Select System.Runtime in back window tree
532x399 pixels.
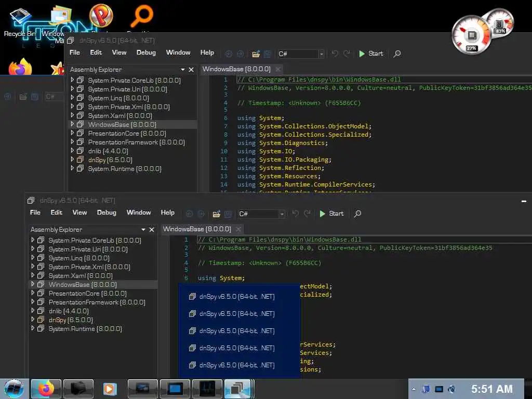coord(125,169)
